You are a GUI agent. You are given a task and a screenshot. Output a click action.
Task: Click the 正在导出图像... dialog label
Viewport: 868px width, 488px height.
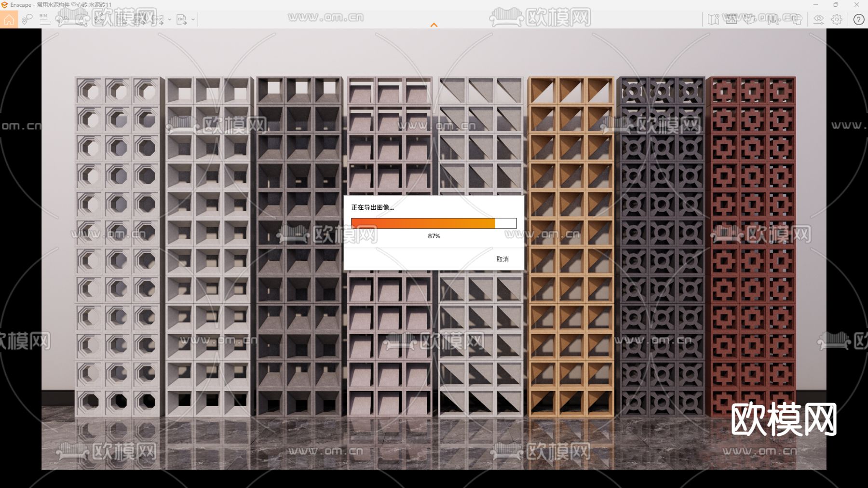point(373,207)
